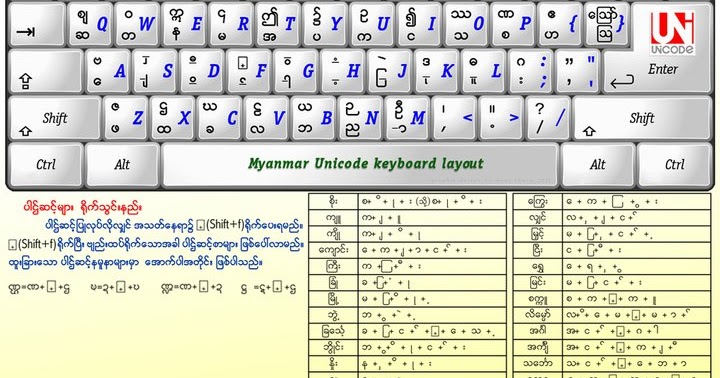This screenshot has height=378, width=720.
Task: Click the greater-than > key
Action: click(501, 118)
